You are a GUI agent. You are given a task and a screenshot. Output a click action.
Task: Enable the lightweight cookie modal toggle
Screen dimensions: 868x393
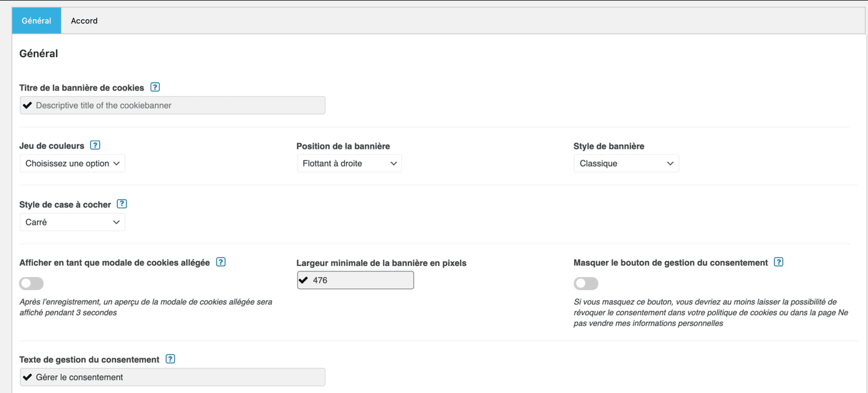[32, 284]
